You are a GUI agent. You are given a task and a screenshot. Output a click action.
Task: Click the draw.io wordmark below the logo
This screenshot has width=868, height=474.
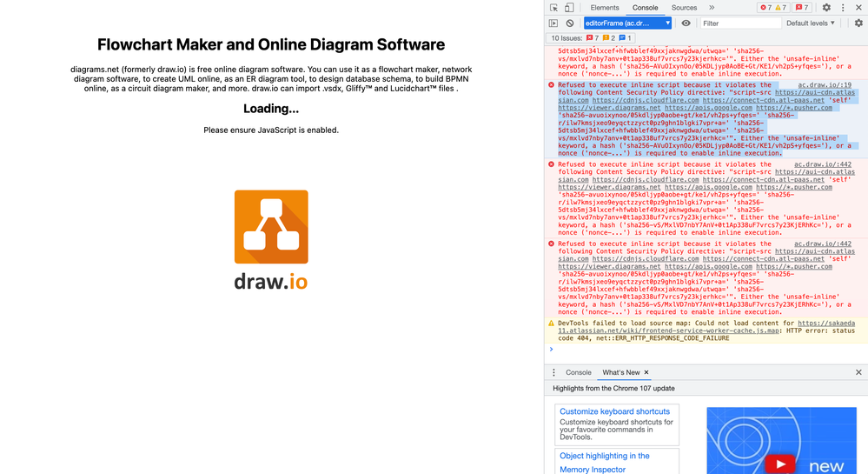click(x=271, y=281)
